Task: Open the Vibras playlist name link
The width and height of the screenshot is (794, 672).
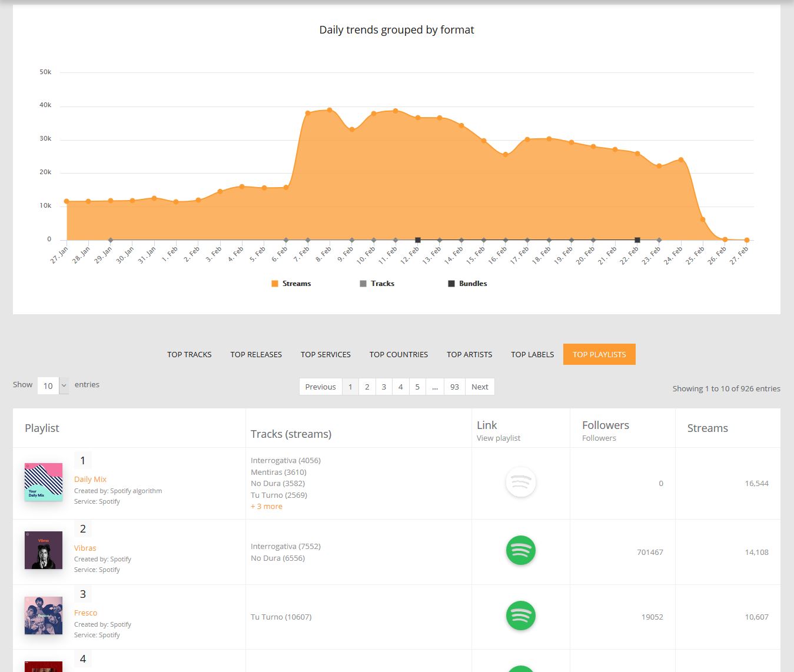Action: click(x=85, y=548)
